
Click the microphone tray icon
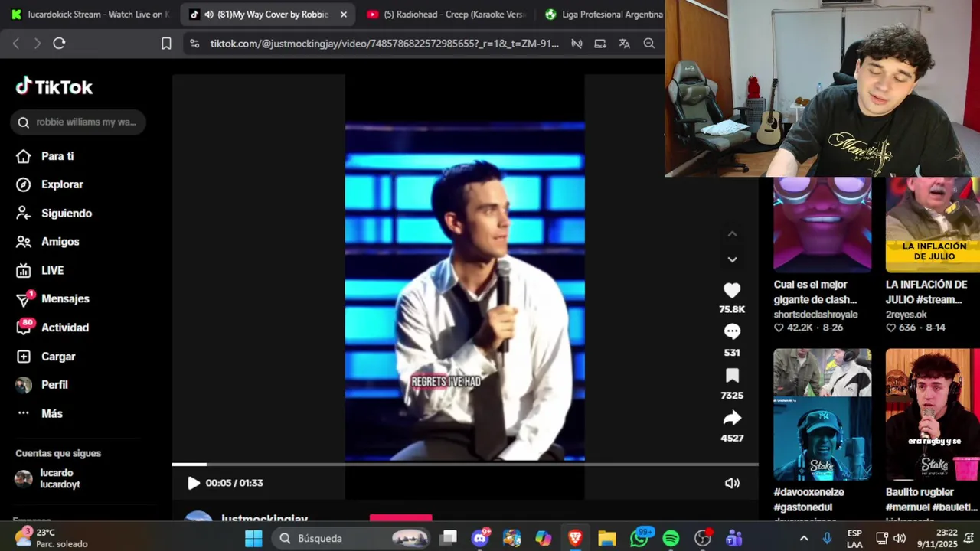click(x=827, y=539)
